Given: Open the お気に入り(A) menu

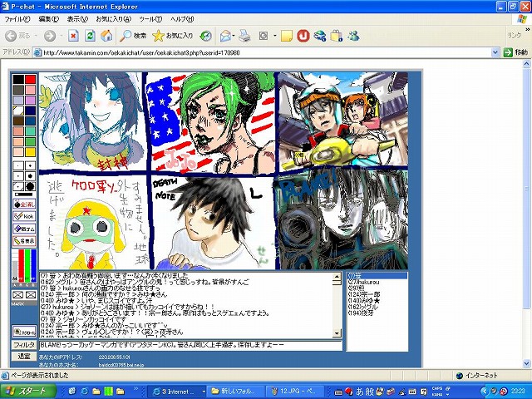Looking at the screenshot, I should click(113, 19).
